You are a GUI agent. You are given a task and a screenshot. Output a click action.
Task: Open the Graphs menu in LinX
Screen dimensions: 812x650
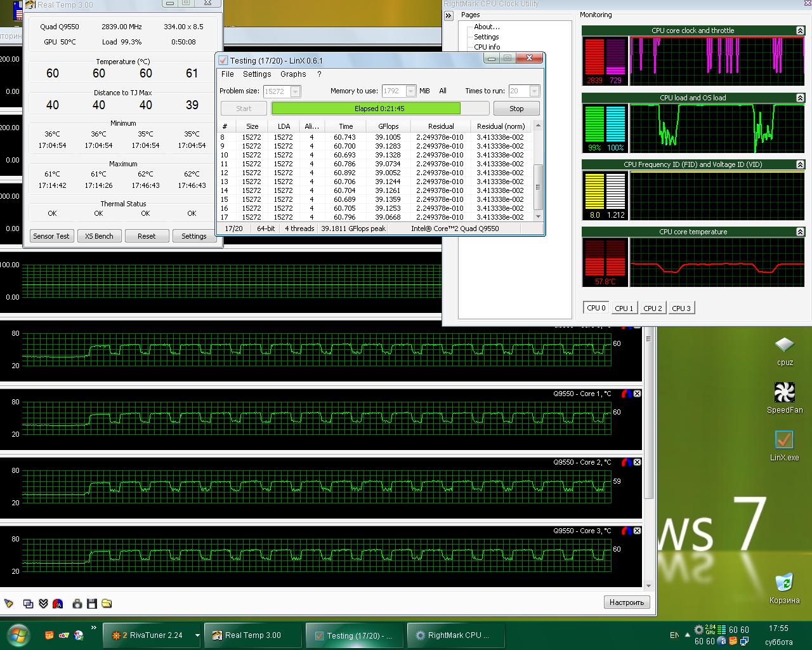pyautogui.click(x=293, y=74)
